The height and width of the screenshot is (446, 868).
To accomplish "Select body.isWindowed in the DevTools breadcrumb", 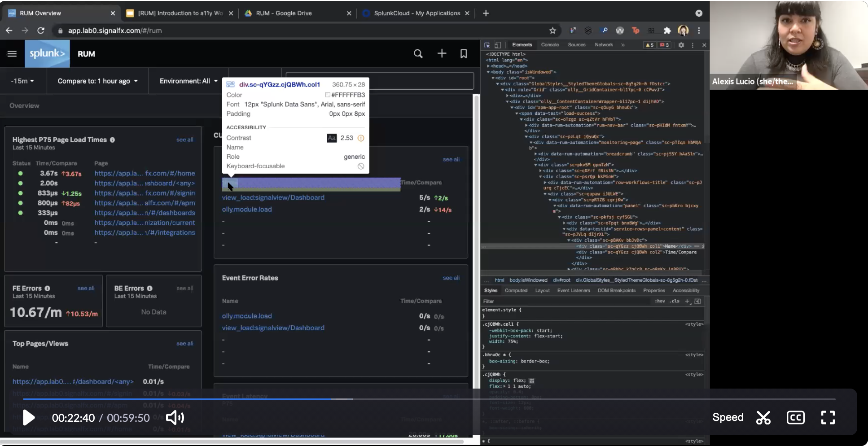I will pos(528,280).
